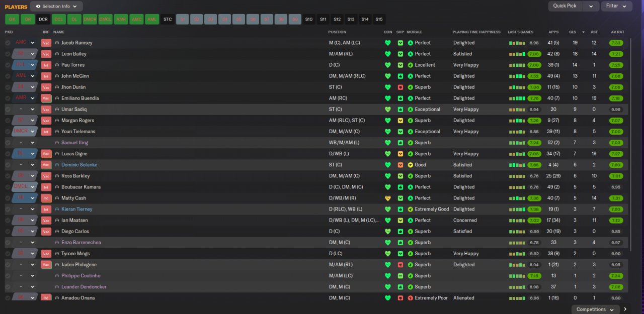Open Umar Sadiq's picked position dropdown
Screen dimensions: 644x314
point(25,110)
